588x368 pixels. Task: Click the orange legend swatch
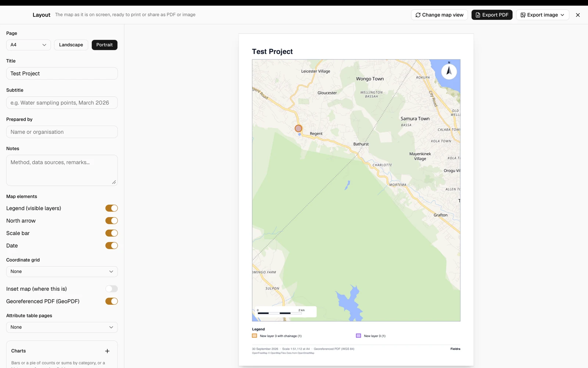(254, 336)
